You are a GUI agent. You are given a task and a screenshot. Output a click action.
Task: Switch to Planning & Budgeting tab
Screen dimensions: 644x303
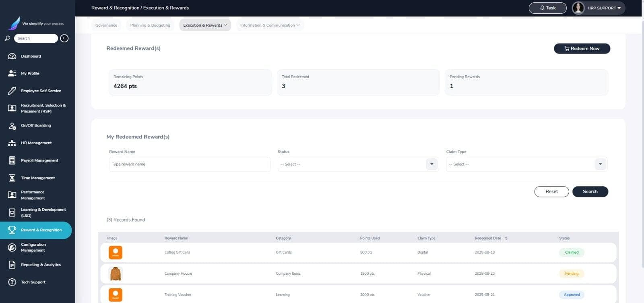(150, 25)
